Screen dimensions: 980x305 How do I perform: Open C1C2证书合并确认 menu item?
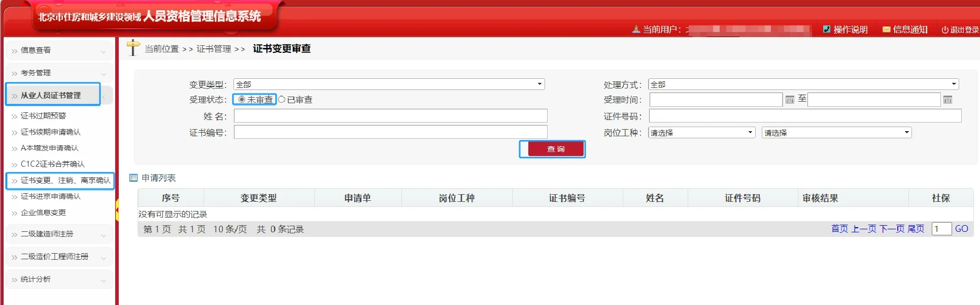pos(52,164)
